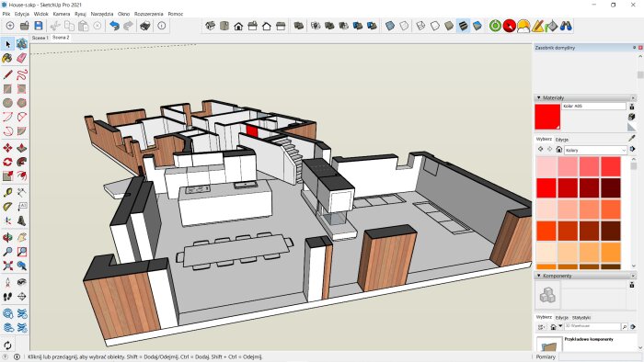Open the Kolory material library dropdown
Image resolution: width=644 pixels, height=362 pixels.
(595, 150)
